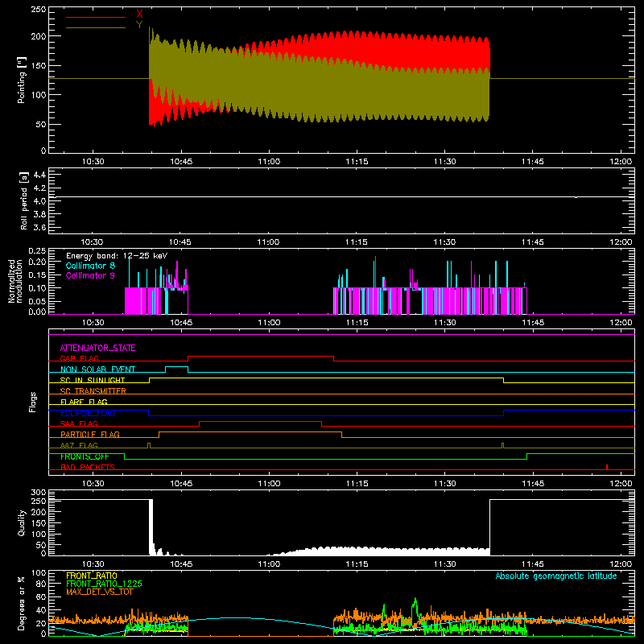
Task: Click the 11:30 time label under Flags plot
Action: tap(445, 484)
